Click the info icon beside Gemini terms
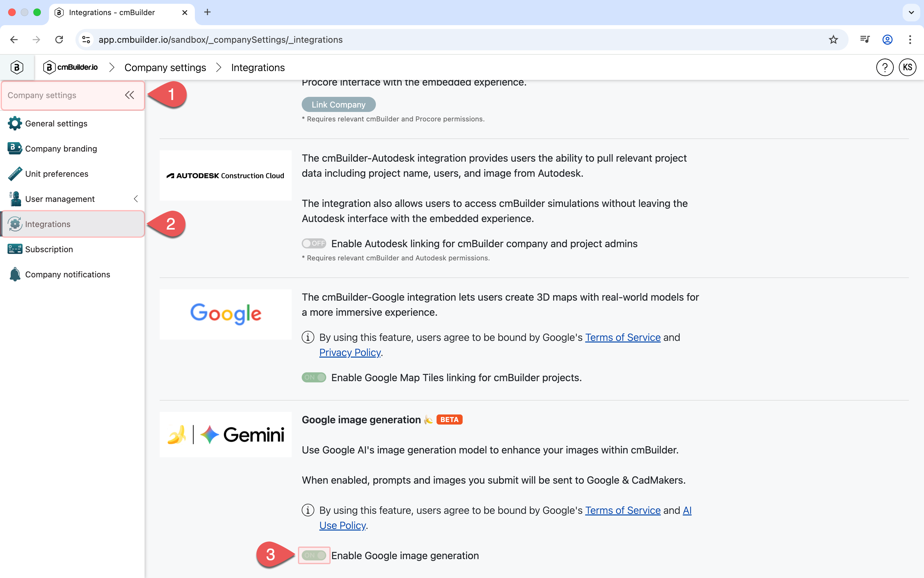Image resolution: width=924 pixels, height=578 pixels. (308, 510)
